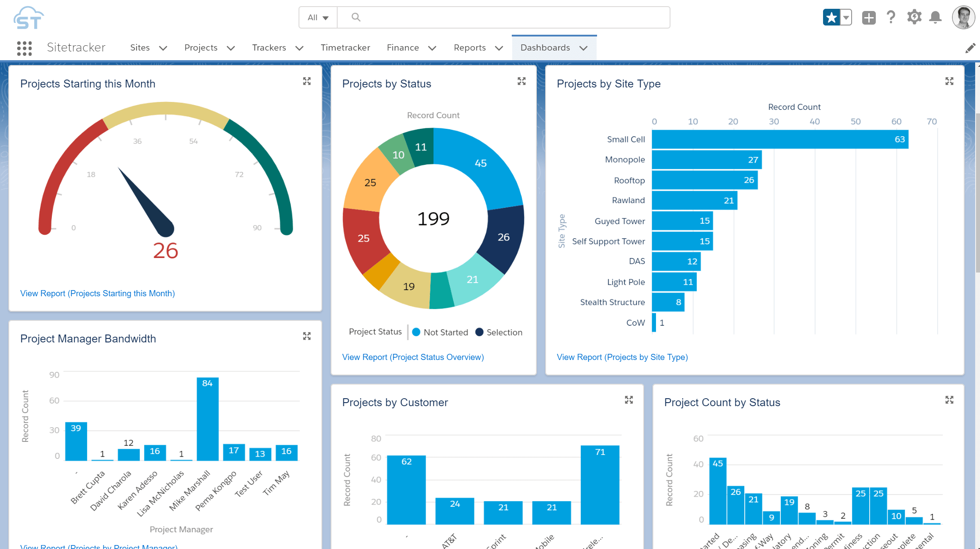Expand the Project Manager Bandwidth widget to fullscreen
This screenshot has width=980, height=549.
tap(307, 336)
